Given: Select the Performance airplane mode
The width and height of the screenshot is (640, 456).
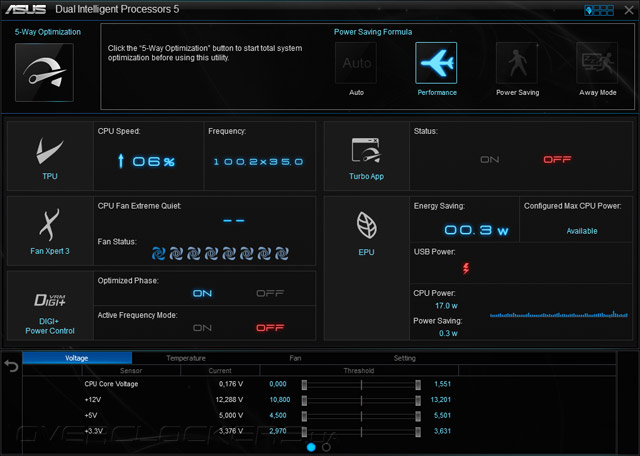Looking at the screenshot, I should (436, 63).
